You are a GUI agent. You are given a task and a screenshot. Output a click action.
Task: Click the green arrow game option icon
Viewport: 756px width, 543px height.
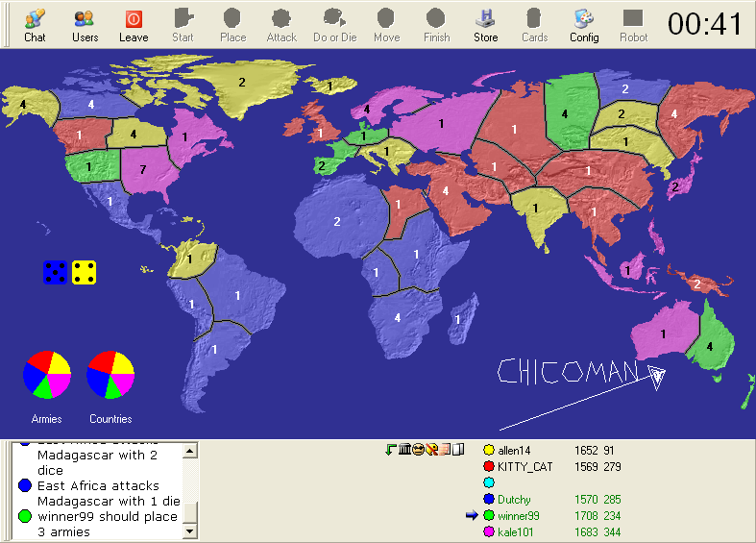point(391,450)
